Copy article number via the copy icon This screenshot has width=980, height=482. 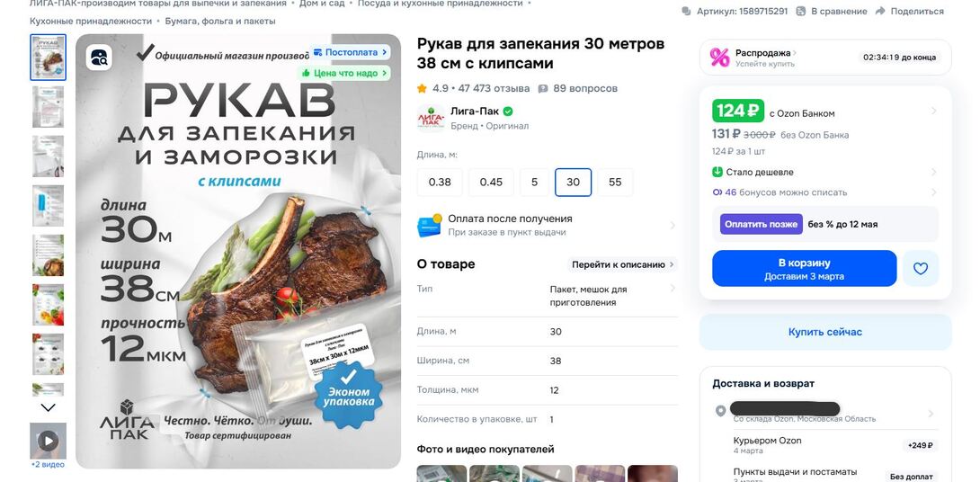687,12
